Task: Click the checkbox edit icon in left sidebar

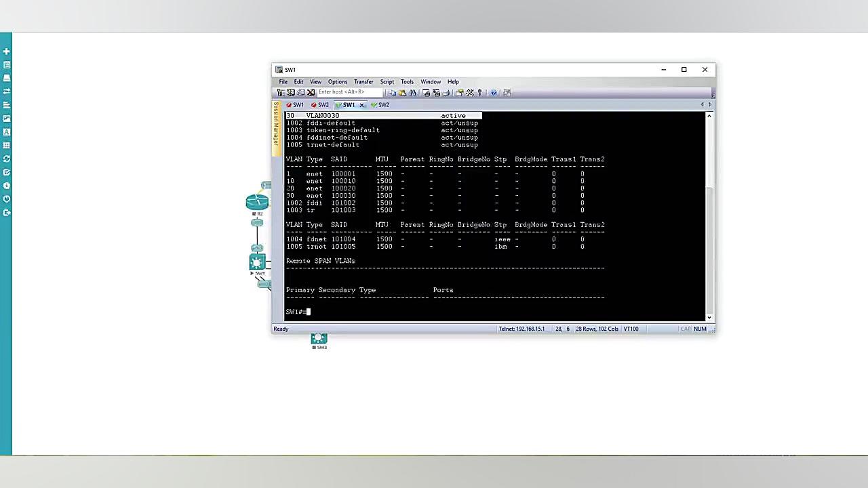Action: coord(6,172)
